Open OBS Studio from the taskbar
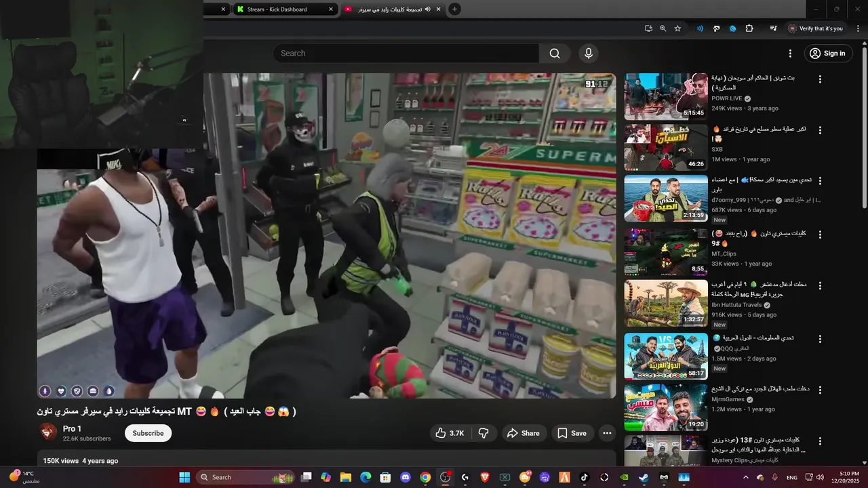868x488 pixels. (x=445, y=477)
